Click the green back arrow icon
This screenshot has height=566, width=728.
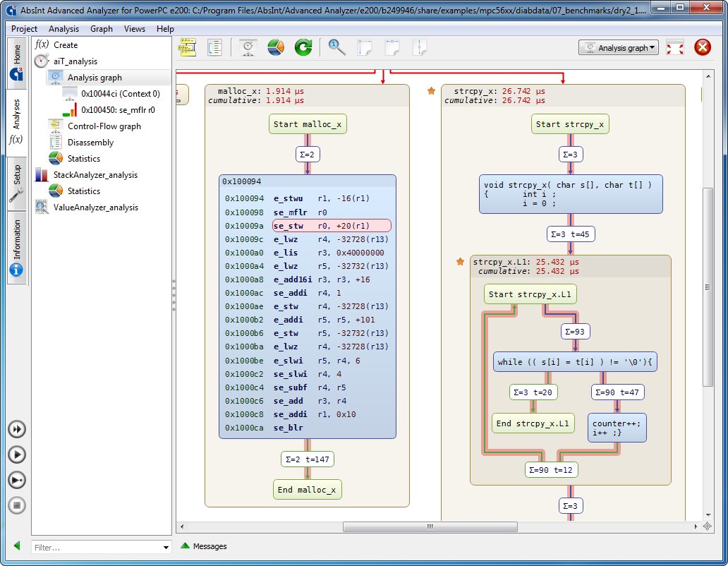[x=17, y=546]
